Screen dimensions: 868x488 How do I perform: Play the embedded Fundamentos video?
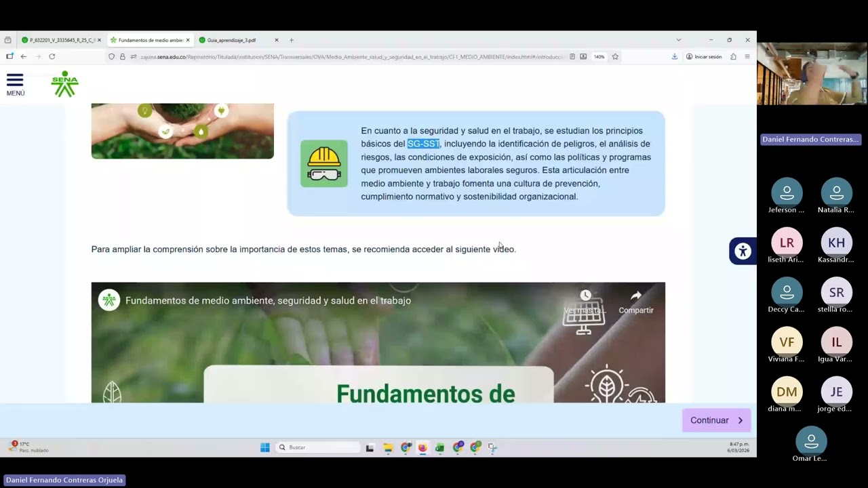tap(378, 342)
